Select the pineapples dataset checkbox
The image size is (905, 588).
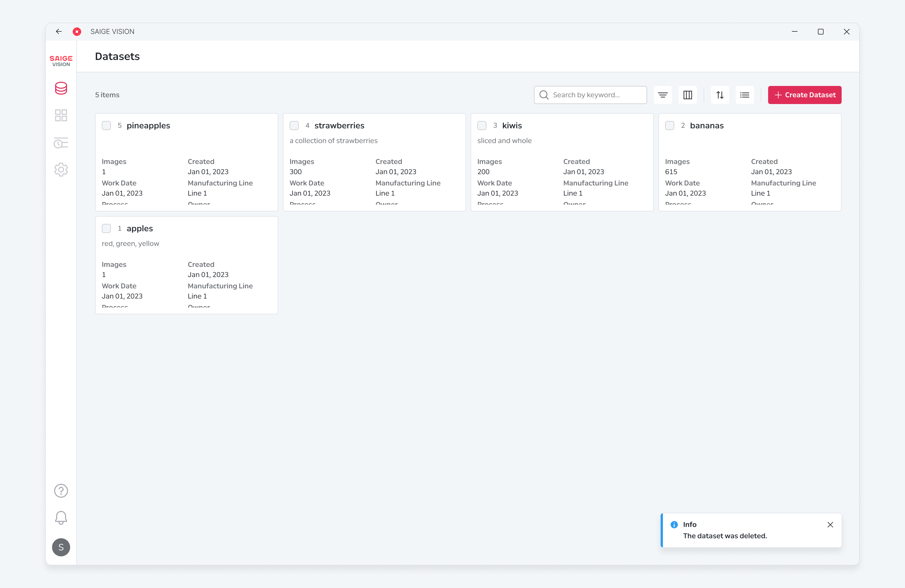click(106, 126)
